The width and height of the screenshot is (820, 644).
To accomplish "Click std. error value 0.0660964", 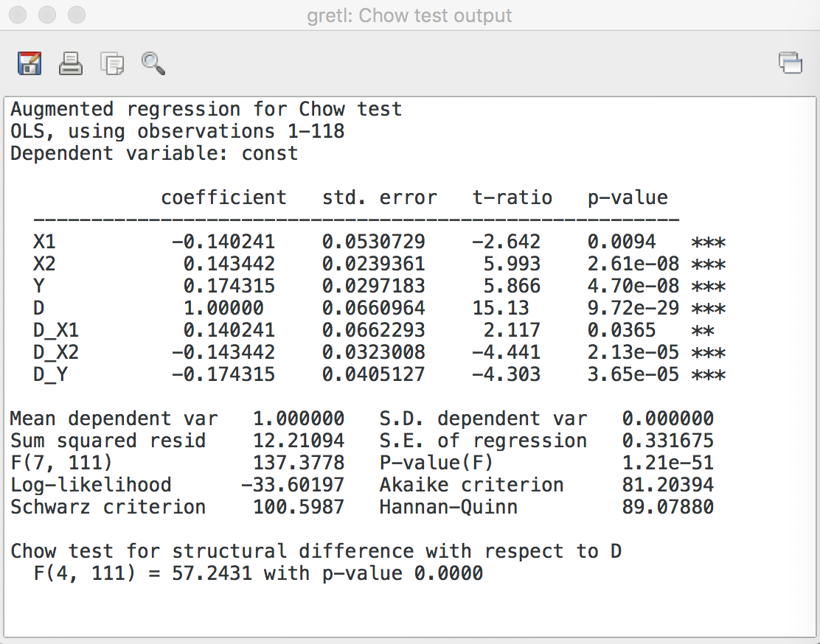I will coord(373,308).
